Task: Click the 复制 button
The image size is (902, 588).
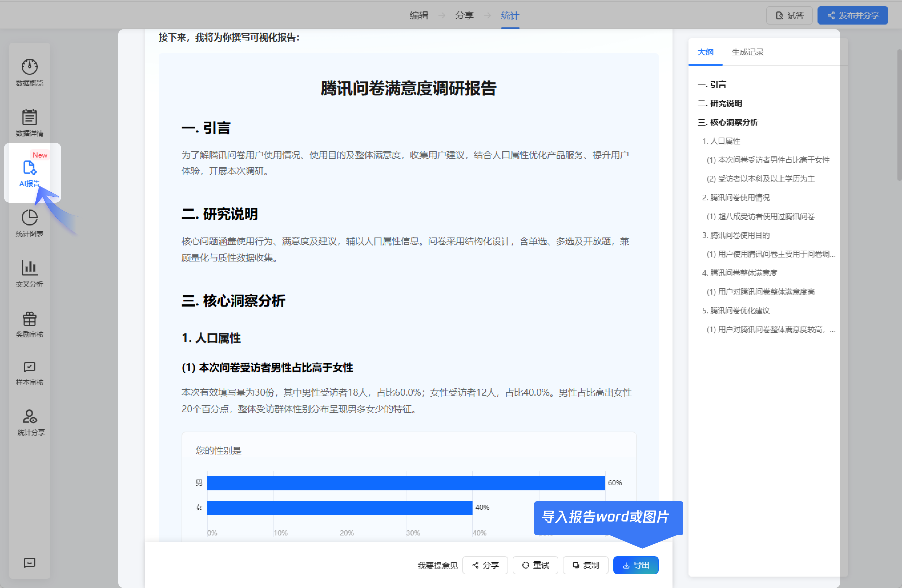Action: pos(585,565)
